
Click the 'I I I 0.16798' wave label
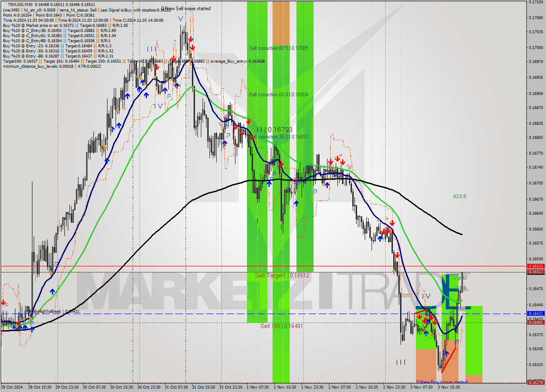click(274, 129)
